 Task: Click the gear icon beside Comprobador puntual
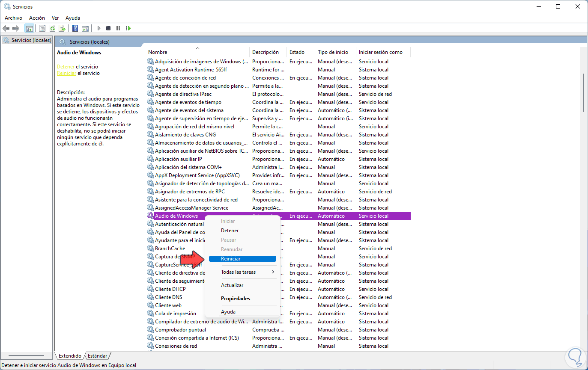coord(150,330)
